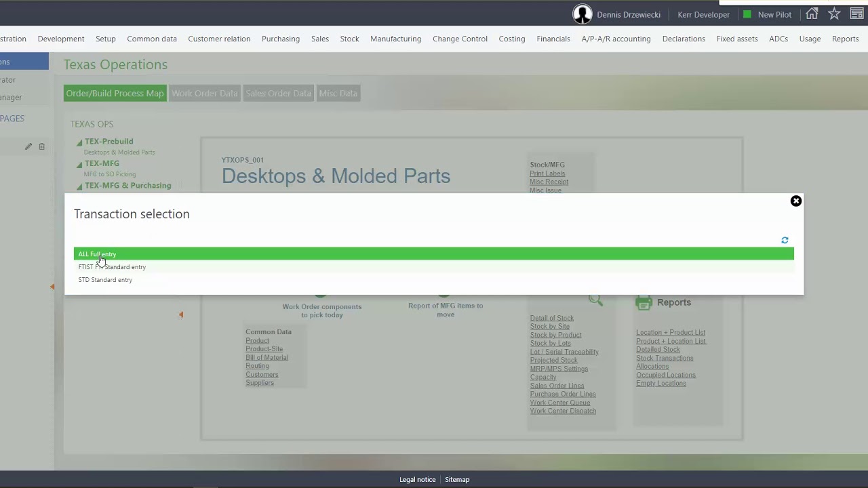Image resolution: width=868 pixels, height=488 pixels.
Task: Click the trash delete page icon
Action: pyautogui.click(x=41, y=146)
